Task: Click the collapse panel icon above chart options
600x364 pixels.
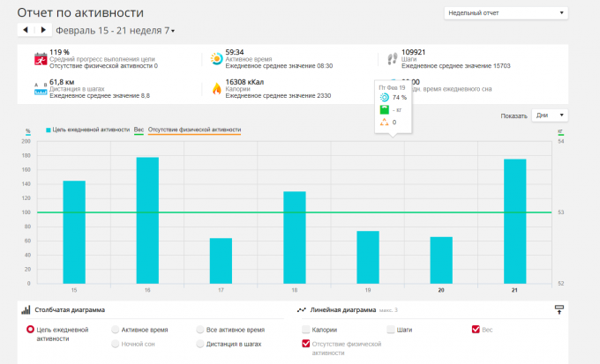Action: pos(558,309)
